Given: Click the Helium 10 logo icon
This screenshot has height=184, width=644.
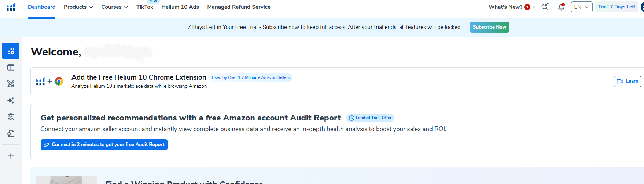Looking at the screenshot, I should [x=11, y=7].
